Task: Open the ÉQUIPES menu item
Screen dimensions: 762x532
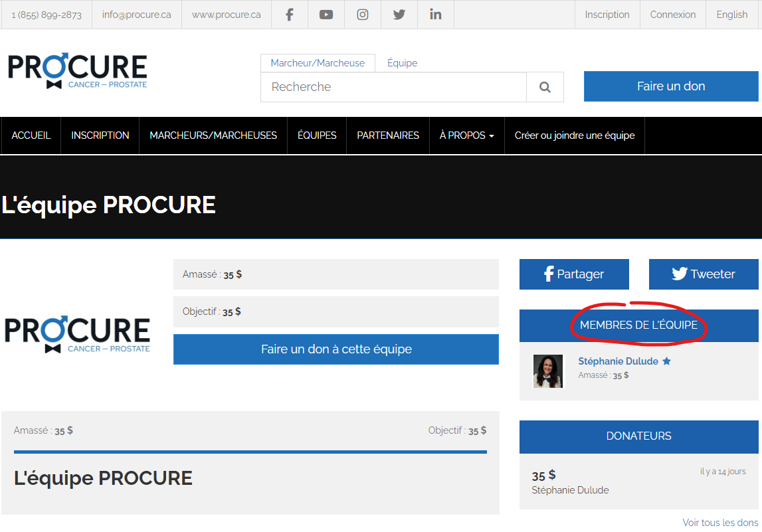Action: coord(317,135)
